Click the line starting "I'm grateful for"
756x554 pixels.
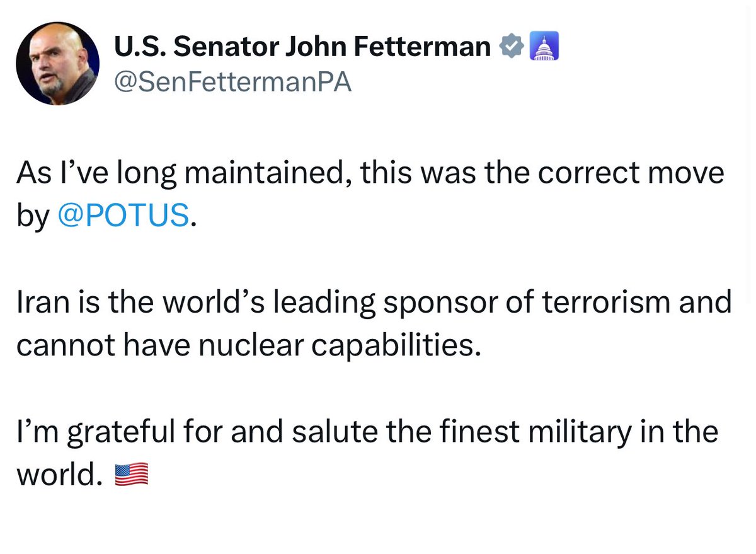pos(367,432)
